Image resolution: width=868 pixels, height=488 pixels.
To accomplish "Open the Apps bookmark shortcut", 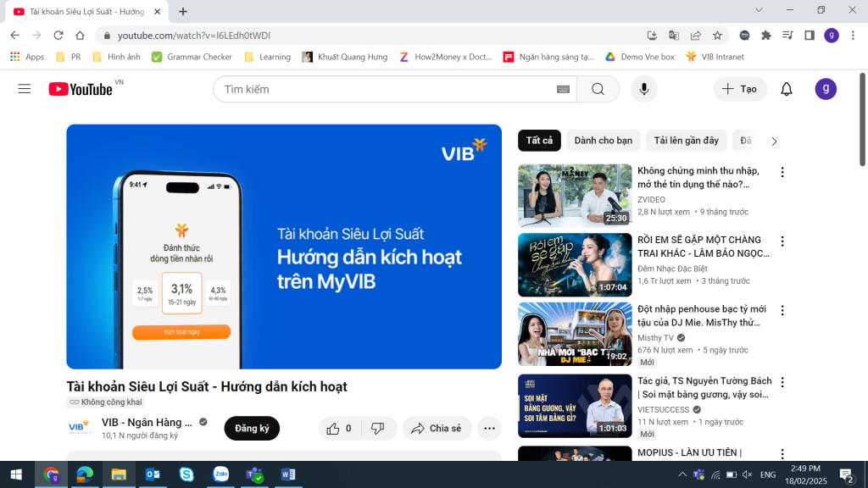I will (x=27, y=57).
